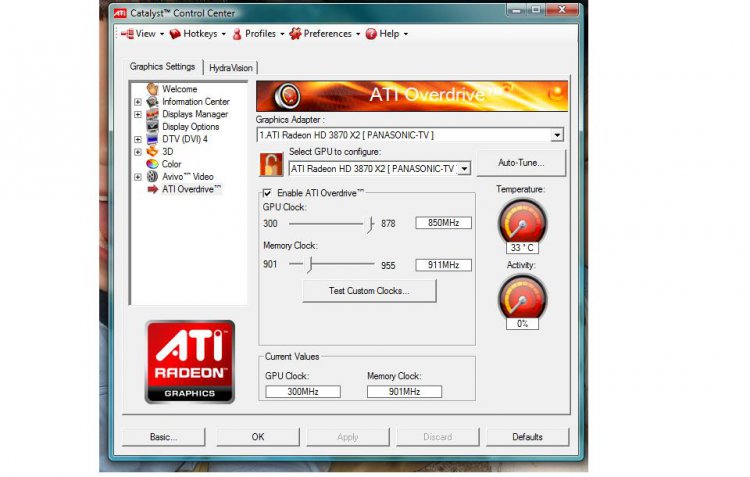Select Color in the settings tree

(x=171, y=164)
